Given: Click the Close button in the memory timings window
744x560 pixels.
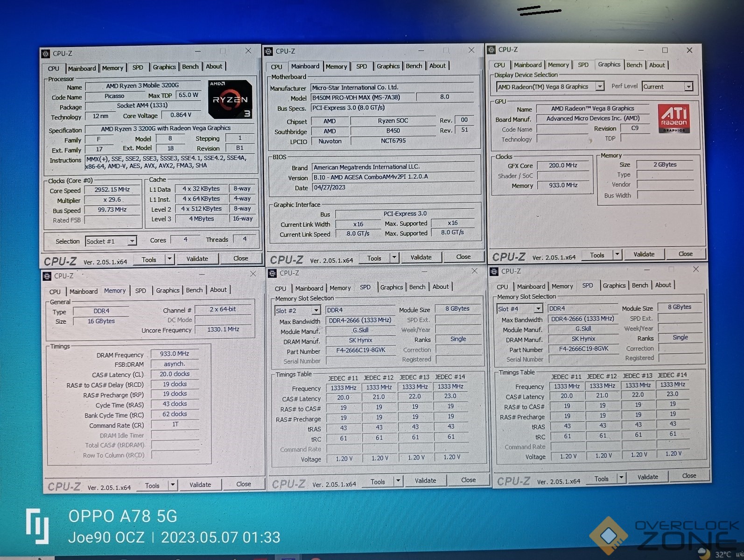Looking at the screenshot, I should click(x=244, y=484).
